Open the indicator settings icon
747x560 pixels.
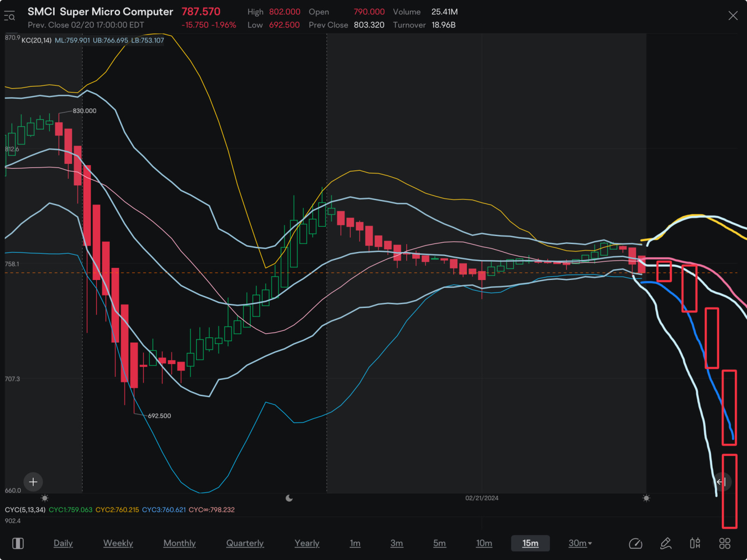[695, 543]
